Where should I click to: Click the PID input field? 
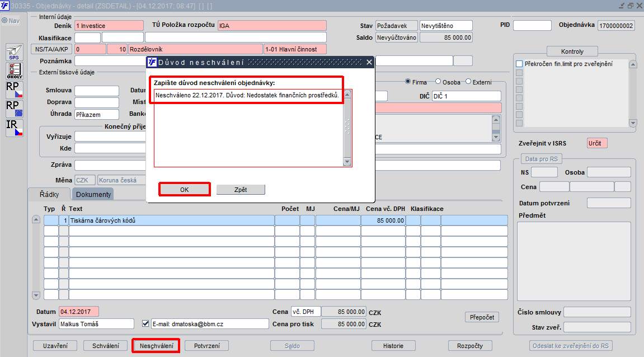(532, 26)
